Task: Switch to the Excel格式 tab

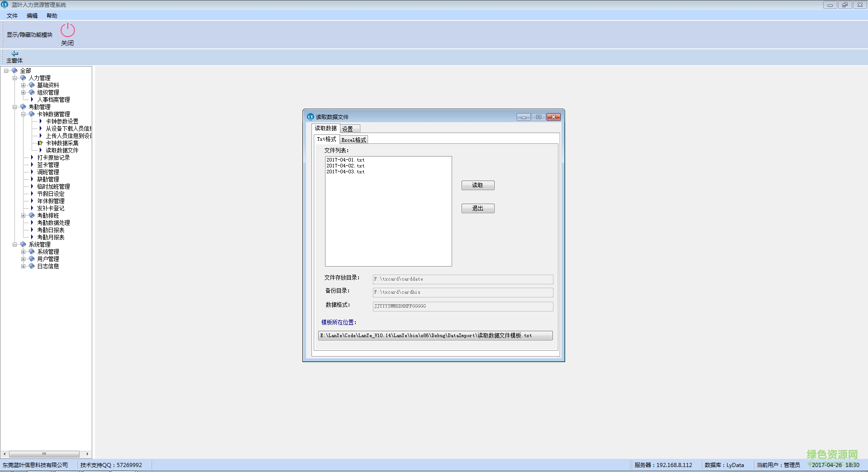Action: click(354, 140)
